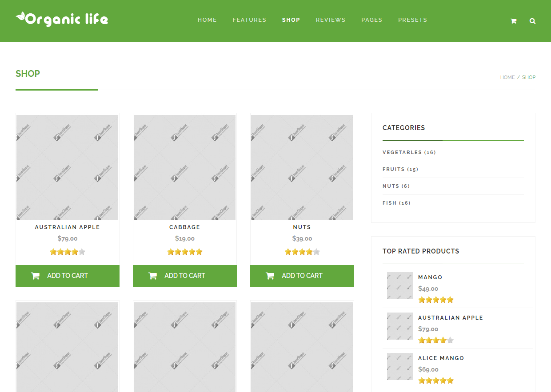Image resolution: width=551 pixels, height=392 pixels.
Task: Click cart icon on Australian Apple button
Action: (x=36, y=276)
